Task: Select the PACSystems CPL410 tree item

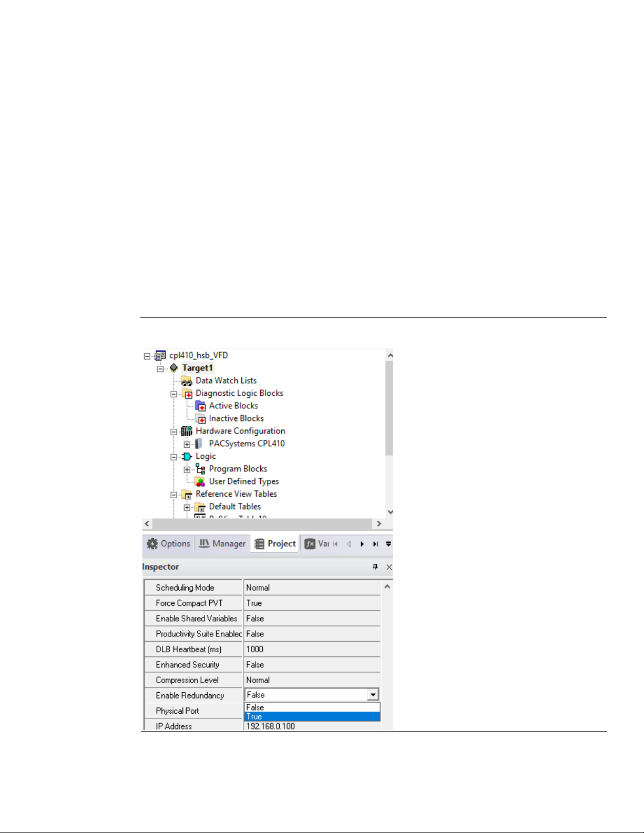Action: click(x=247, y=444)
